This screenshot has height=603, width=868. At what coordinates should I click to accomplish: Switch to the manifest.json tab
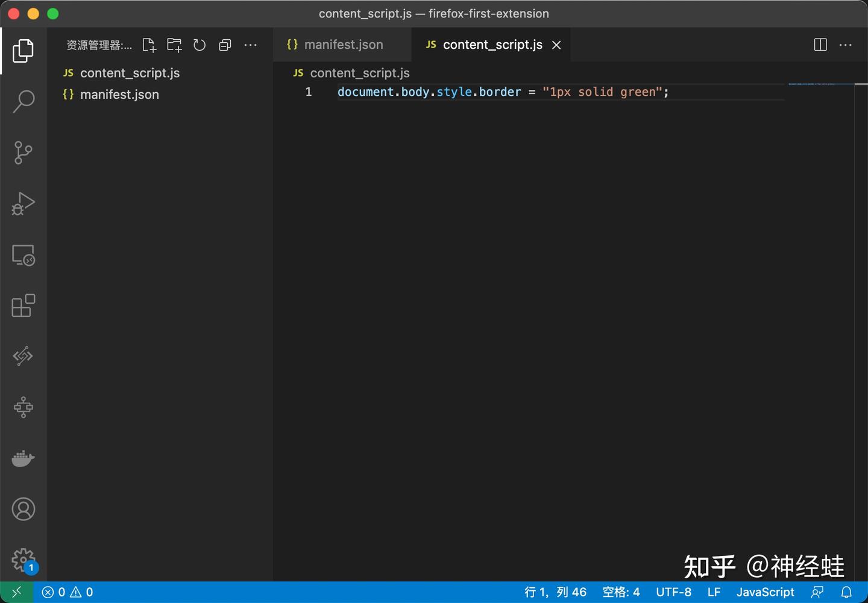coord(343,45)
